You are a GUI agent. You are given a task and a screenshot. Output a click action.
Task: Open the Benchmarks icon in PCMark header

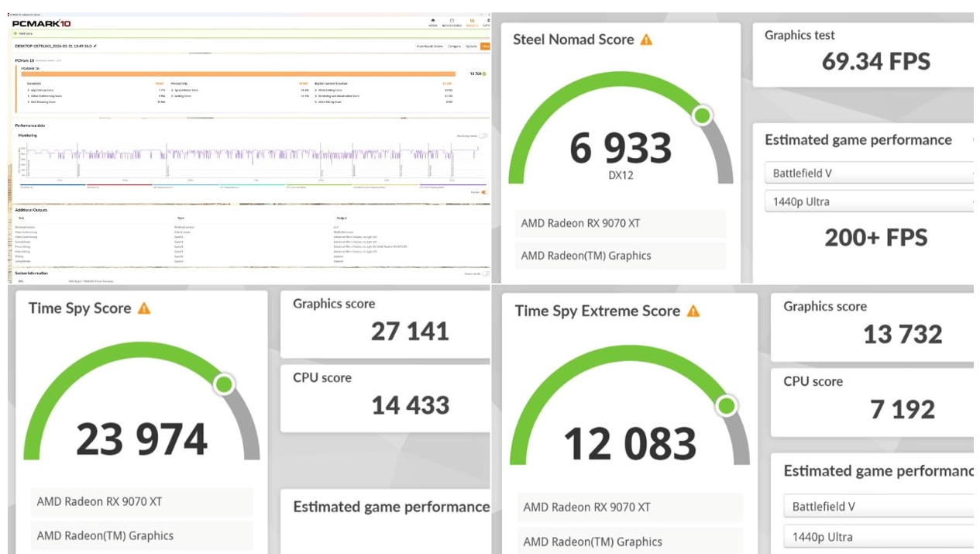click(452, 22)
